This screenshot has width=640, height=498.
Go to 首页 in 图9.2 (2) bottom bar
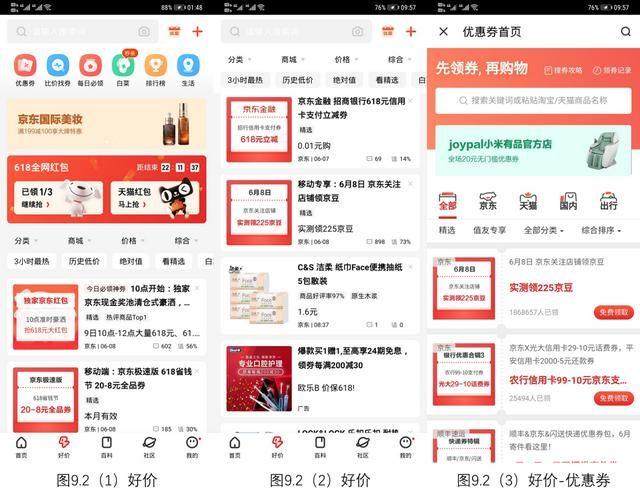tap(235, 447)
